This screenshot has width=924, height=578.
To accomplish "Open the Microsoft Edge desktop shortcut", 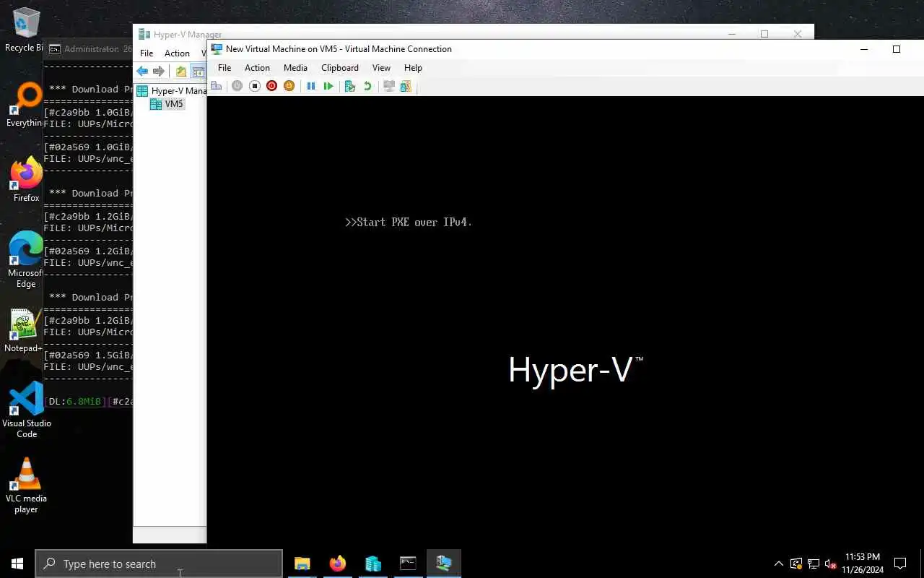I will click(26, 260).
